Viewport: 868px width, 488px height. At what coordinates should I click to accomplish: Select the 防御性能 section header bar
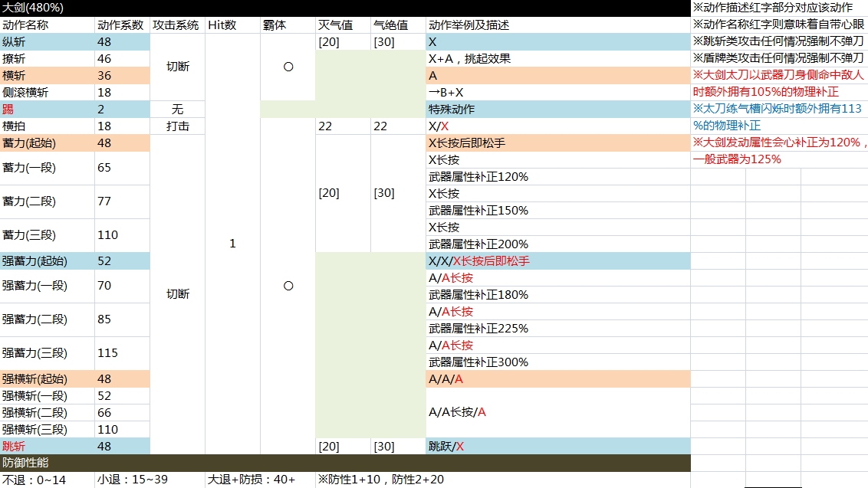click(x=345, y=463)
